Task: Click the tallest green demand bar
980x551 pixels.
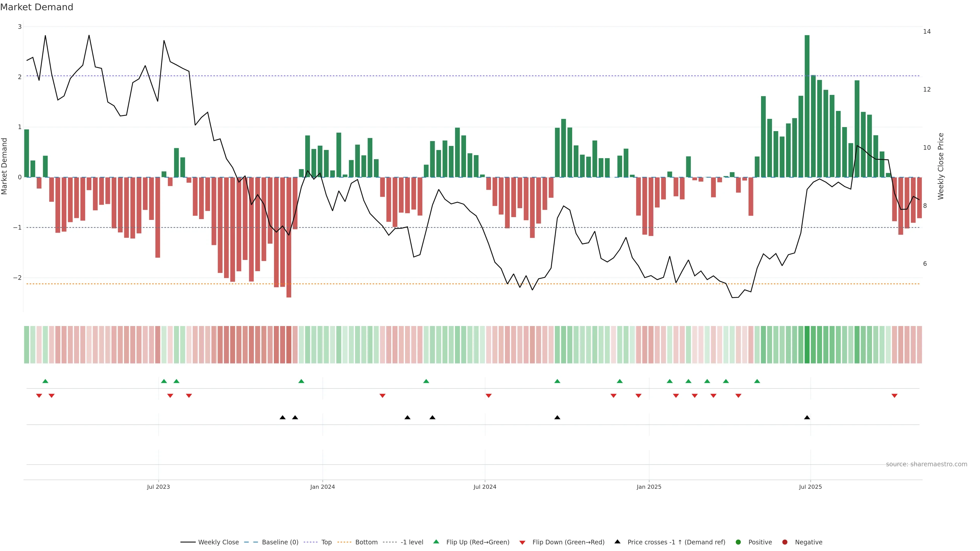Action: click(807, 106)
